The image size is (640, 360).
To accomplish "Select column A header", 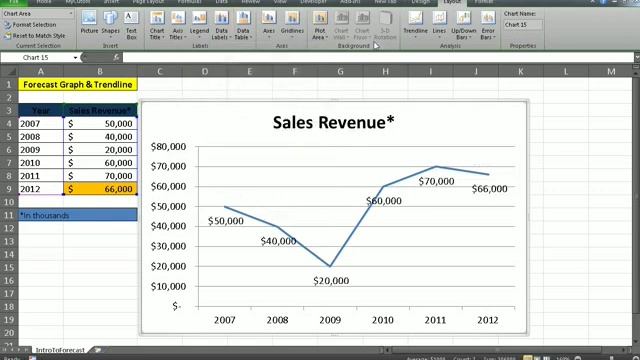I will [41, 71].
